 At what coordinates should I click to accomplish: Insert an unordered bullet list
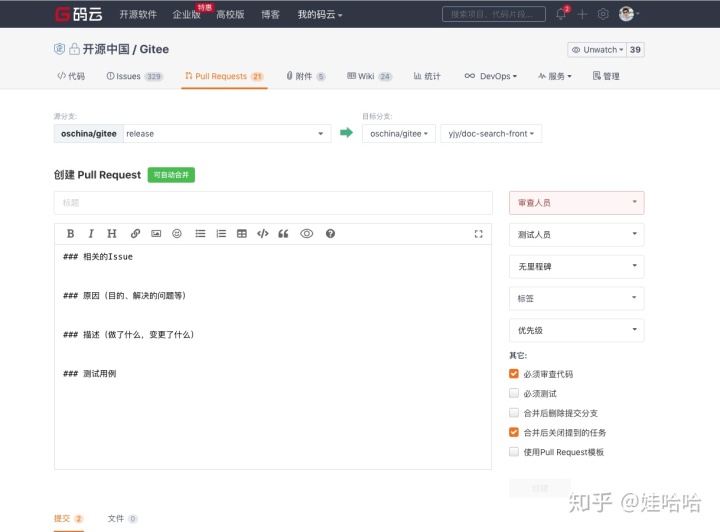click(200, 234)
